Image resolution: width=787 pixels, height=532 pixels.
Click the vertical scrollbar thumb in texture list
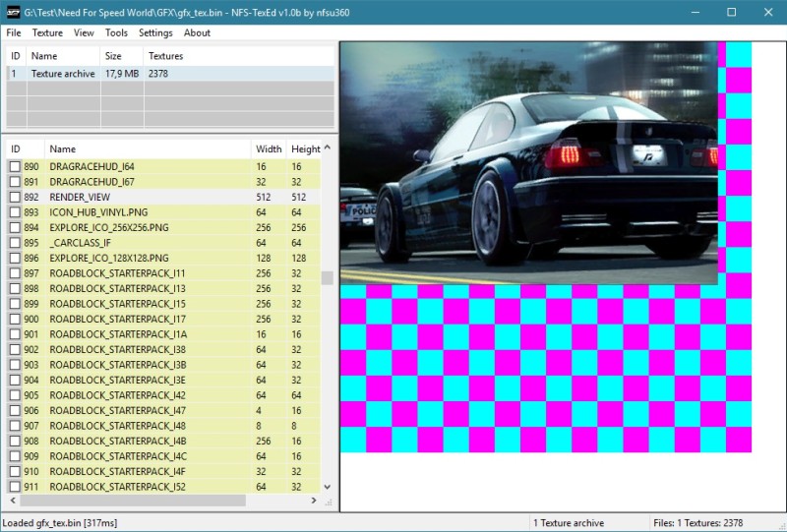328,277
